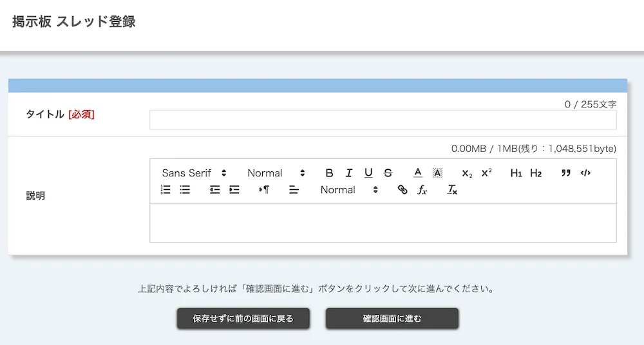The height and width of the screenshot is (345, 644).
Task: Insert a code block
Action: click(585, 173)
